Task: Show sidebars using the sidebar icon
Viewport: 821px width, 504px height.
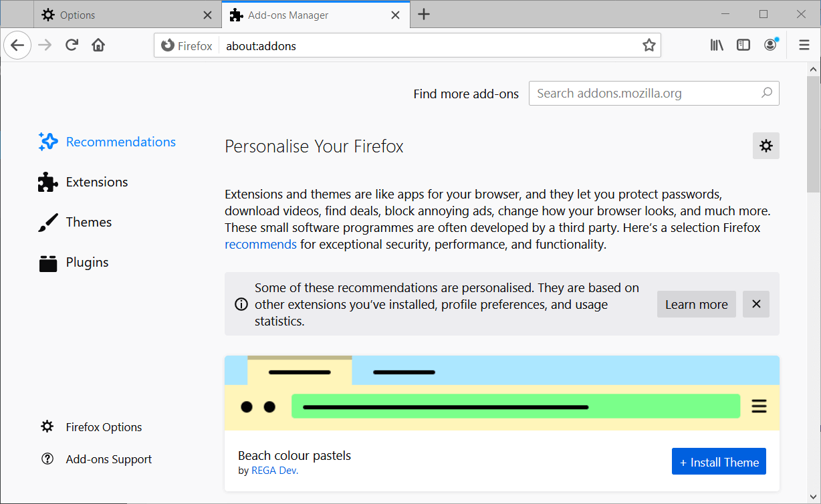Action: pos(743,45)
